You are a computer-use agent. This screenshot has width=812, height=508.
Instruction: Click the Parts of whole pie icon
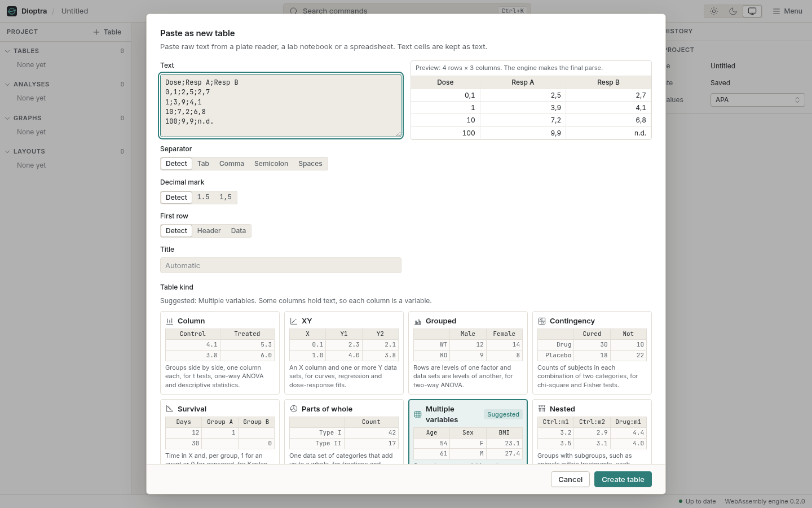click(x=294, y=409)
